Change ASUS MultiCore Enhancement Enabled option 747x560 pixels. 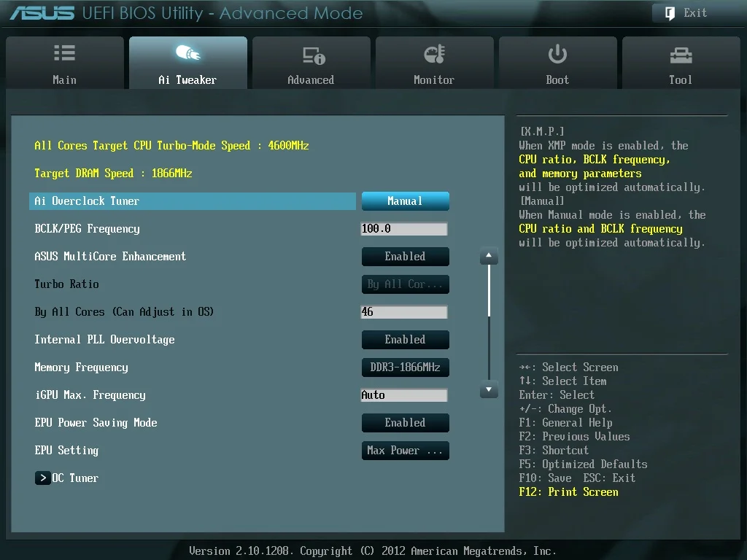tap(406, 257)
